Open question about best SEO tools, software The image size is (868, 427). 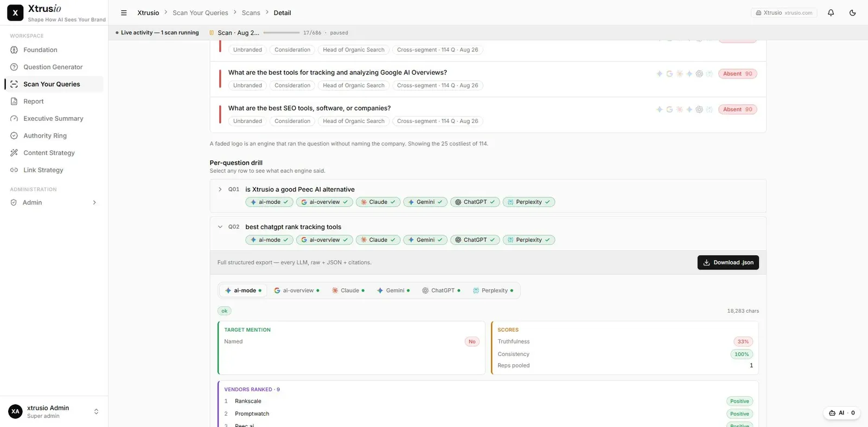click(x=309, y=108)
